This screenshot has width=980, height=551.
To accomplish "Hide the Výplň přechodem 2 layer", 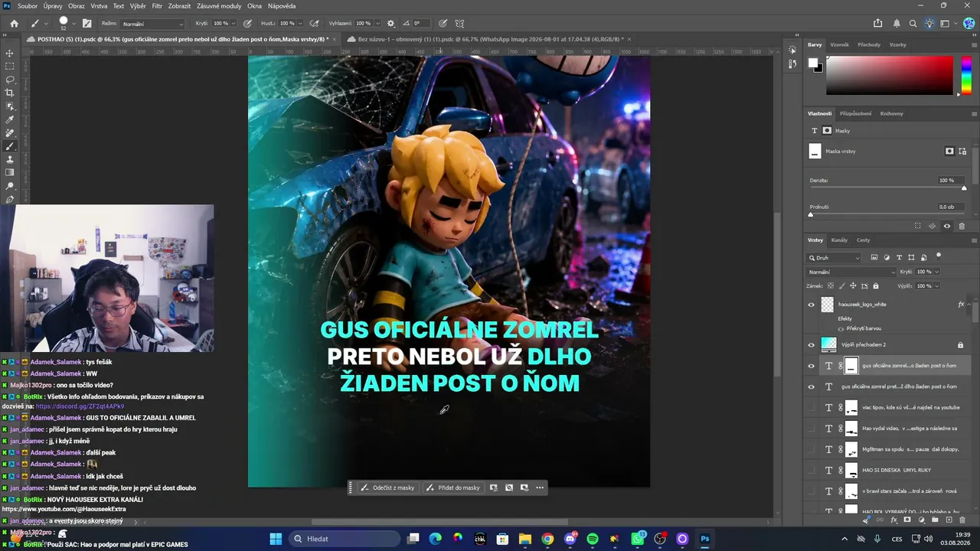I will click(812, 345).
